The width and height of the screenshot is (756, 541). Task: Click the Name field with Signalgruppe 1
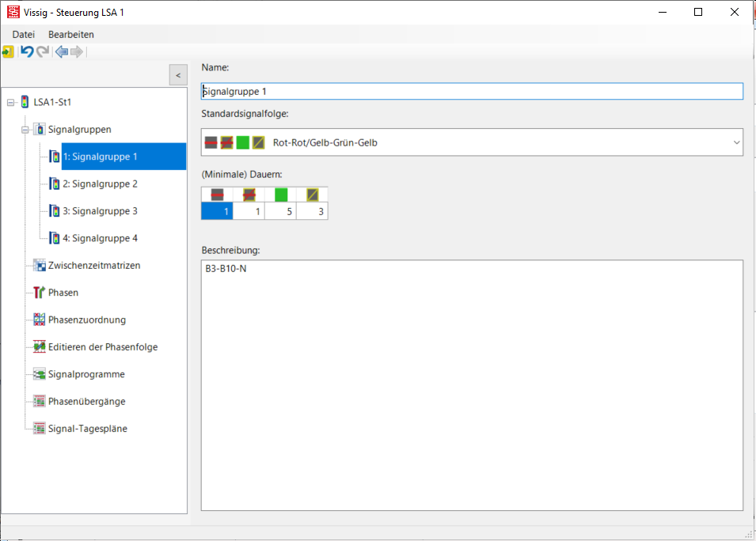tap(472, 92)
